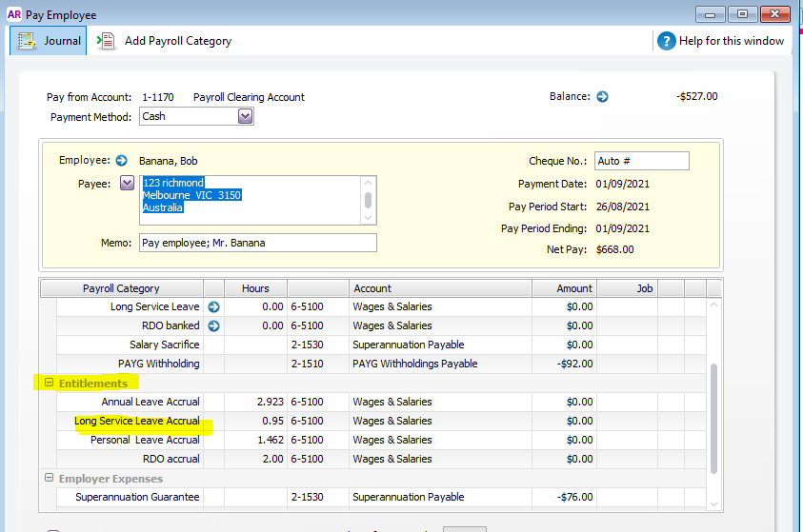Click the Amount column header
The image size is (803, 532).
click(574, 288)
